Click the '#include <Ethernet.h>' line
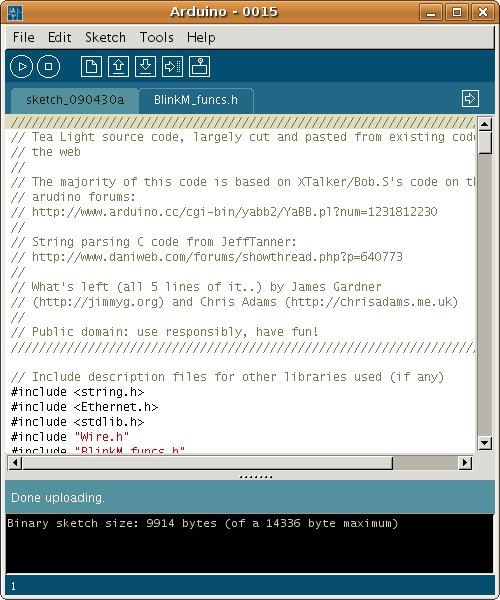The height and width of the screenshot is (600, 500). (85, 407)
